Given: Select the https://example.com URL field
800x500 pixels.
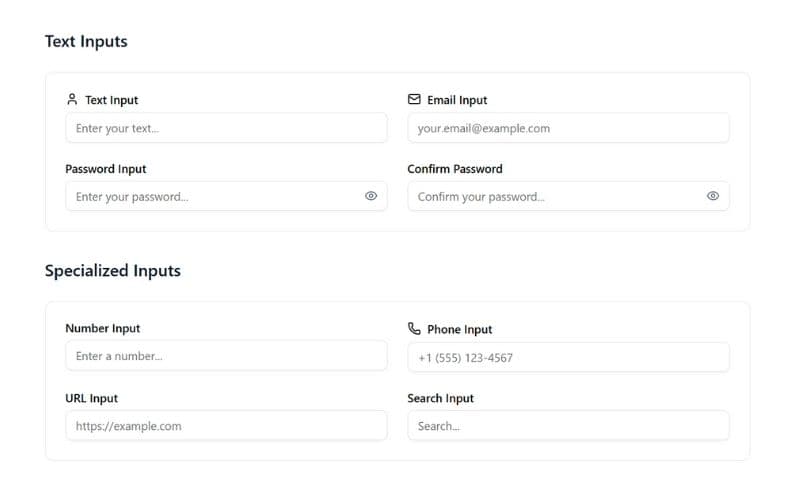Looking at the screenshot, I should coord(226,426).
